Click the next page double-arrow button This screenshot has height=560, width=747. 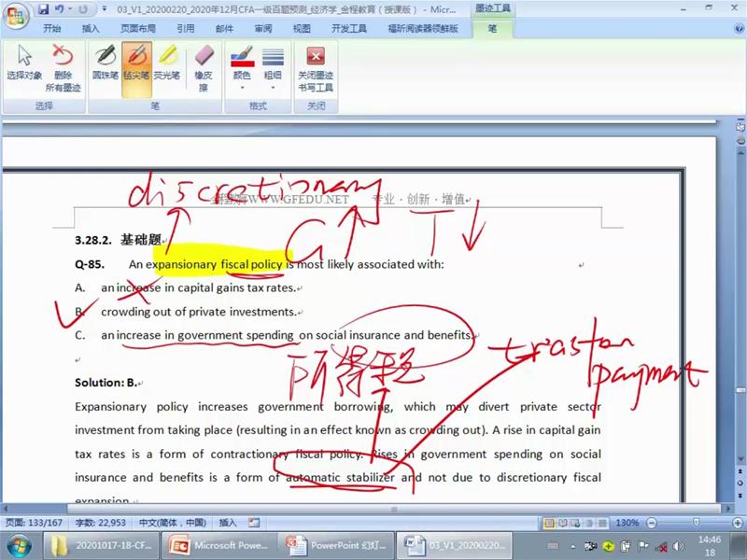[x=740, y=496]
